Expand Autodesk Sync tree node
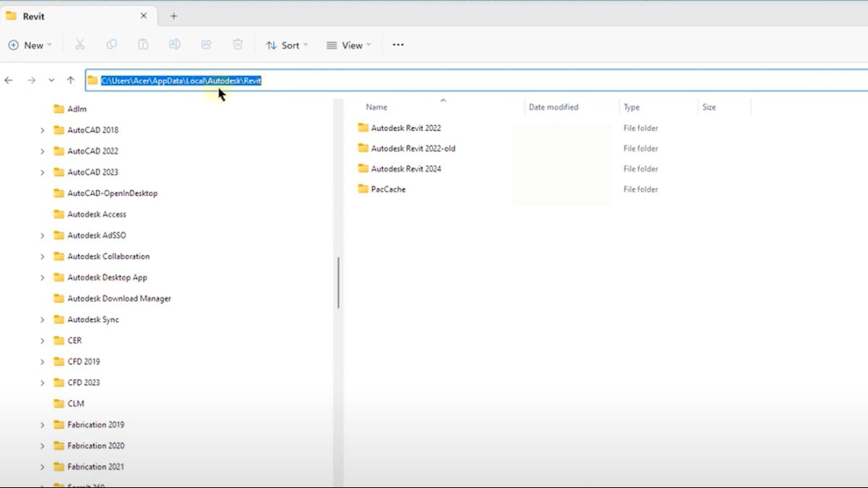Screen dimensions: 868x488 pos(42,320)
